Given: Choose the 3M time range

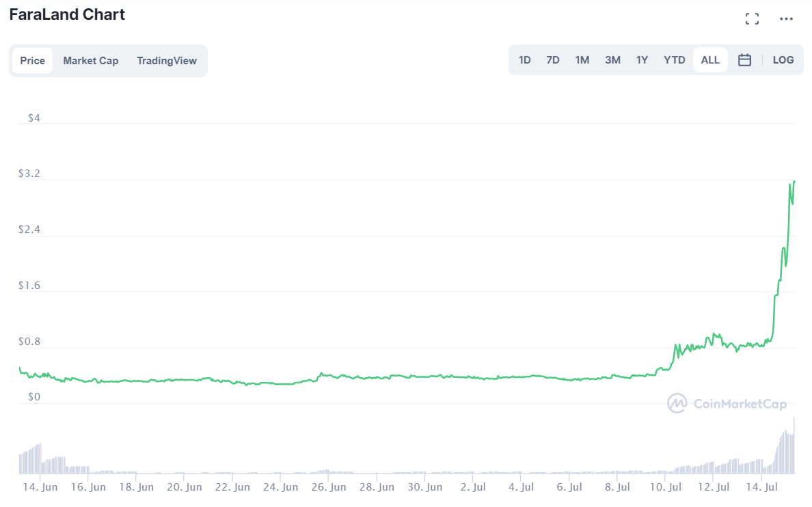Looking at the screenshot, I should [x=612, y=60].
